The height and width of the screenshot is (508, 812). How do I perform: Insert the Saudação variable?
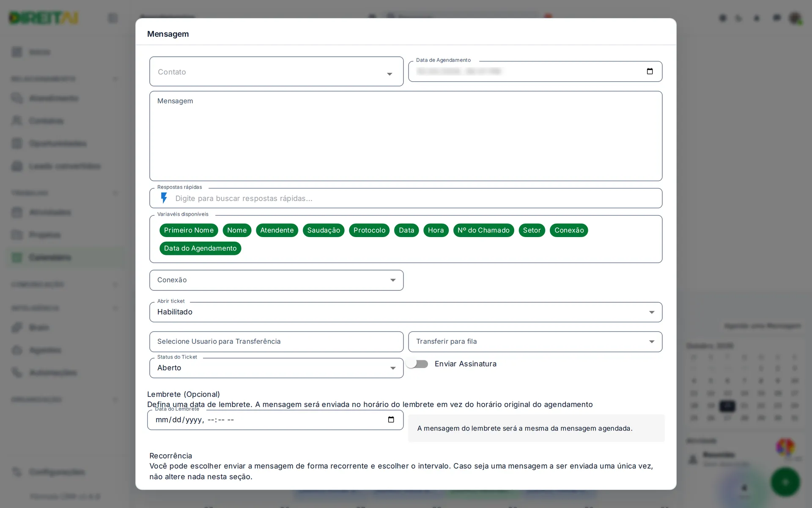[x=324, y=230]
